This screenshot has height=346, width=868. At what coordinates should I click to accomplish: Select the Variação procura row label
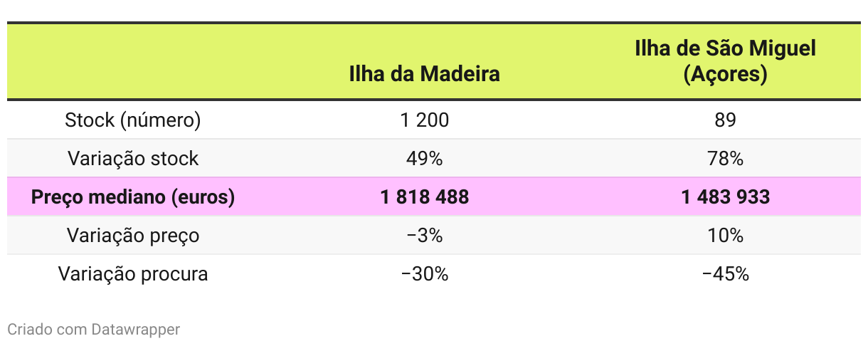(x=133, y=274)
